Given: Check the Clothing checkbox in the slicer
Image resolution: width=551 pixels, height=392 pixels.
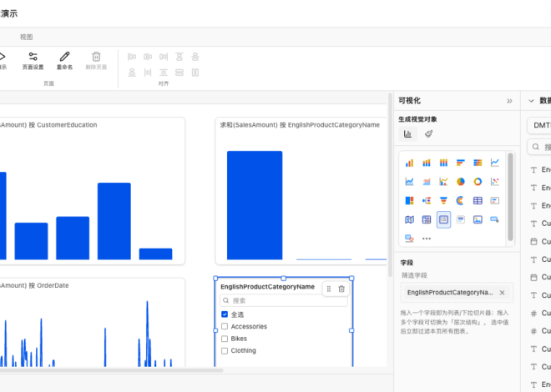Looking at the screenshot, I should (225, 351).
